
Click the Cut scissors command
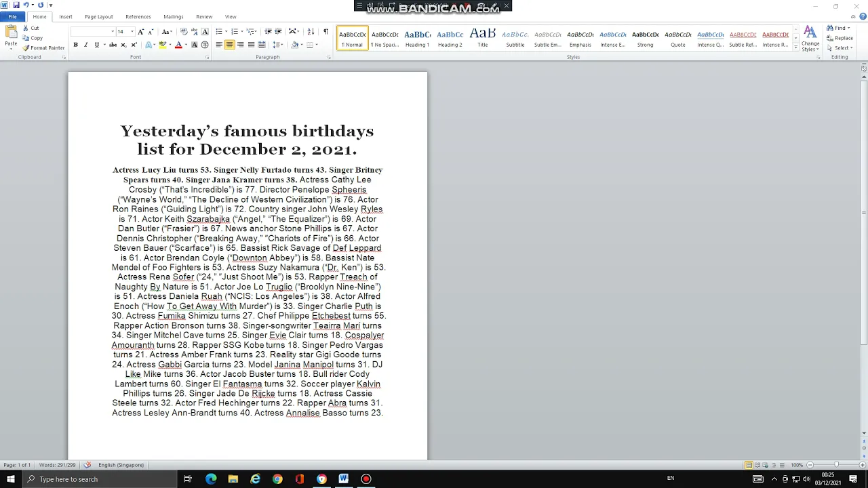pos(31,28)
